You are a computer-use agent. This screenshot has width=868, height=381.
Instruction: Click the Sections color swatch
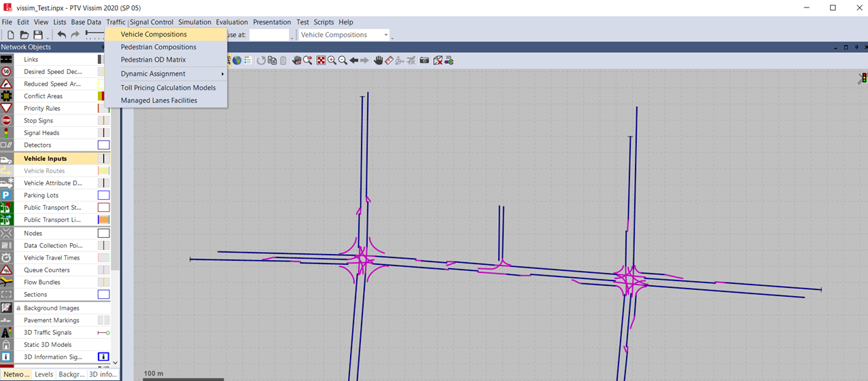pyautogui.click(x=103, y=295)
